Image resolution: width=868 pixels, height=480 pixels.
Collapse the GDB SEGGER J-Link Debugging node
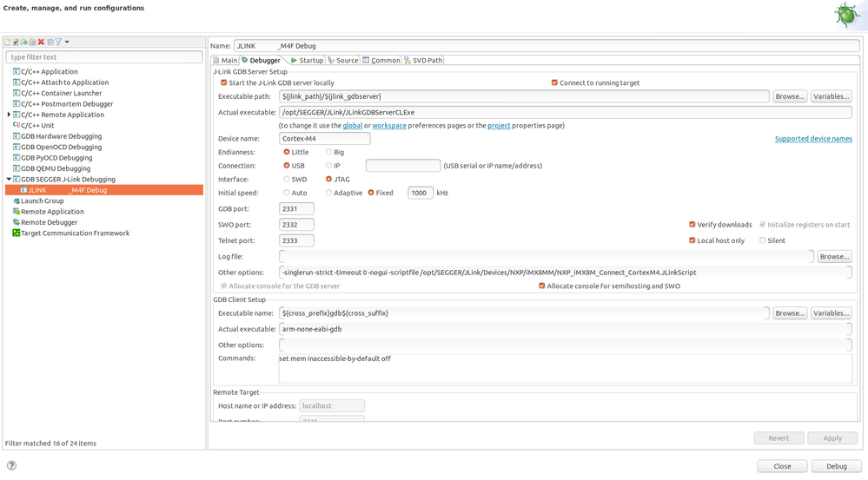pyautogui.click(x=9, y=179)
